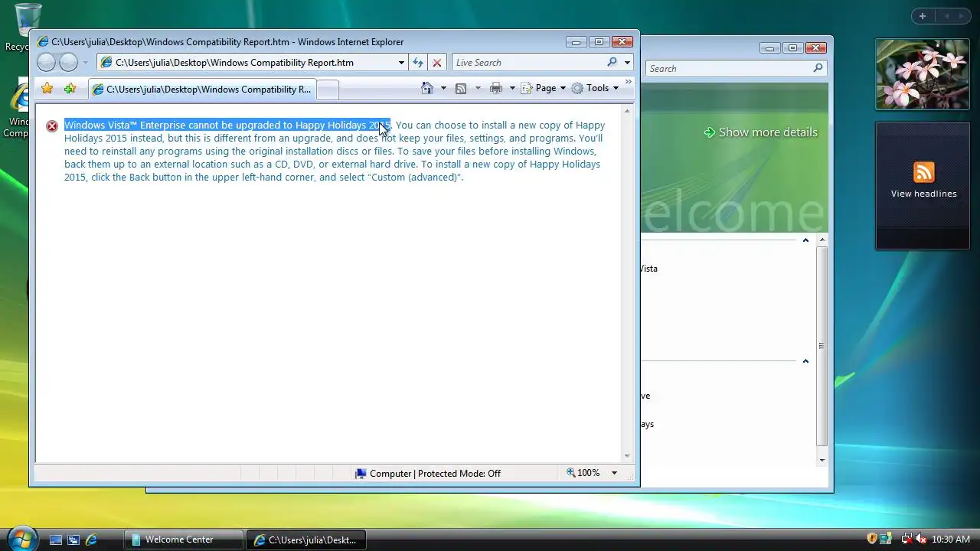Screen dimensions: 980x551
Task: Open the zoom level dropdown arrow
Action: pyautogui.click(x=614, y=473)
